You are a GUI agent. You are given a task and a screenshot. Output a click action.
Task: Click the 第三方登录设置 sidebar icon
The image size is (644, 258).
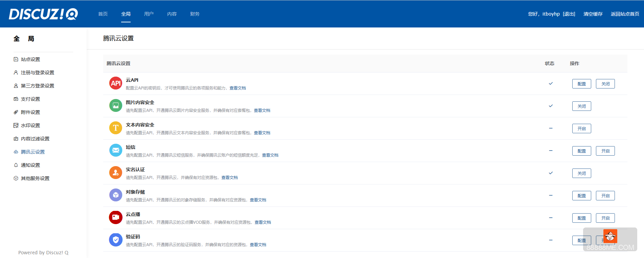click(x=16, y=86)
